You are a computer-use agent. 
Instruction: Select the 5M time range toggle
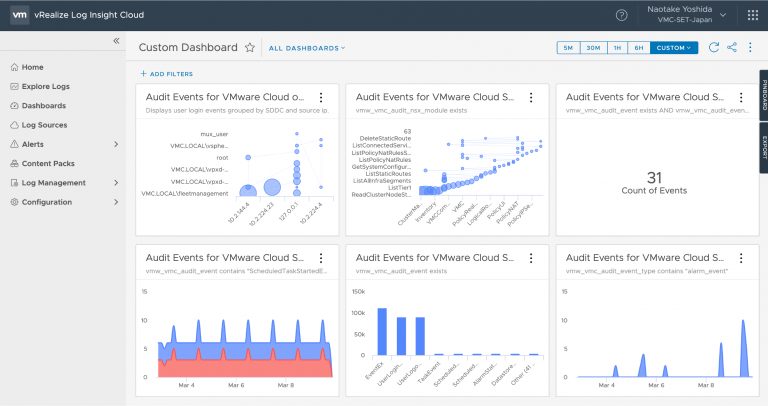click(568, 48)
